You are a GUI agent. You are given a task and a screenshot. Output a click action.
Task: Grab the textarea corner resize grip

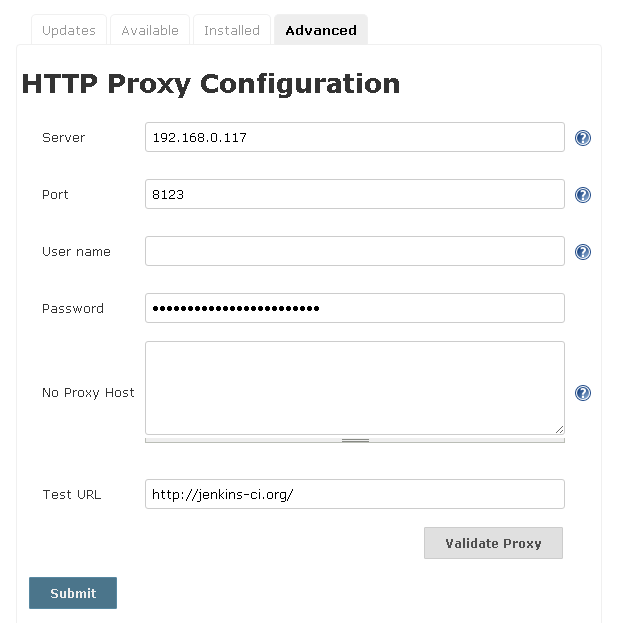point(559,429)
